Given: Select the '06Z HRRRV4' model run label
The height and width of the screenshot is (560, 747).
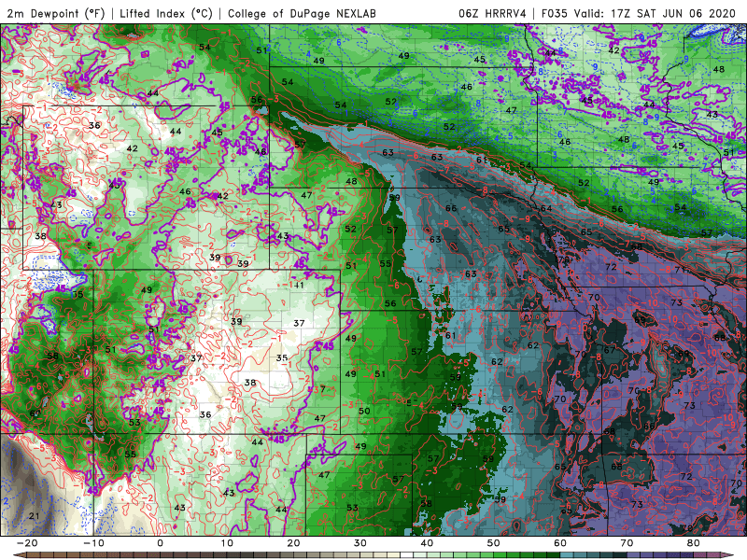Looking at the screenshot, I should [x=492, y=13].
